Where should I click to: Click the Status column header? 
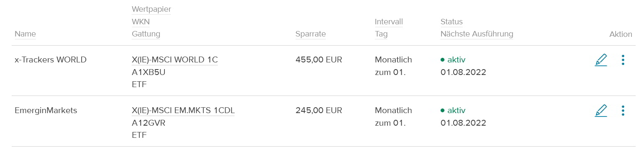[452, 21]
